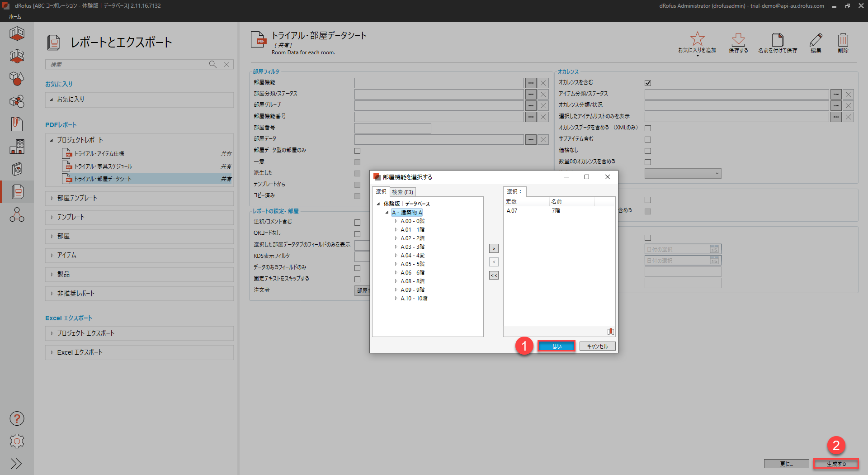The image size is (868, 475).
Task: Click the Save (保存する) download icon
Action: [738, 39]
